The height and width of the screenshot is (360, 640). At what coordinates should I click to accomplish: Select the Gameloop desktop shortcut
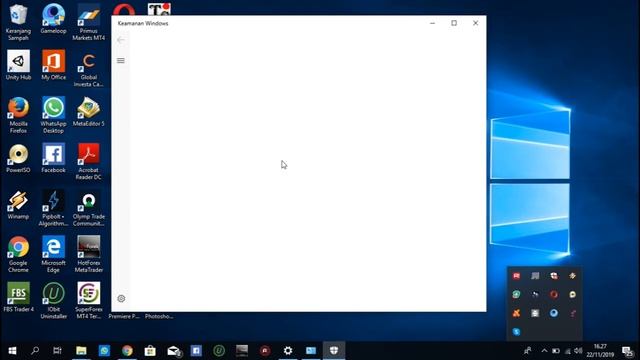[53, 19]
